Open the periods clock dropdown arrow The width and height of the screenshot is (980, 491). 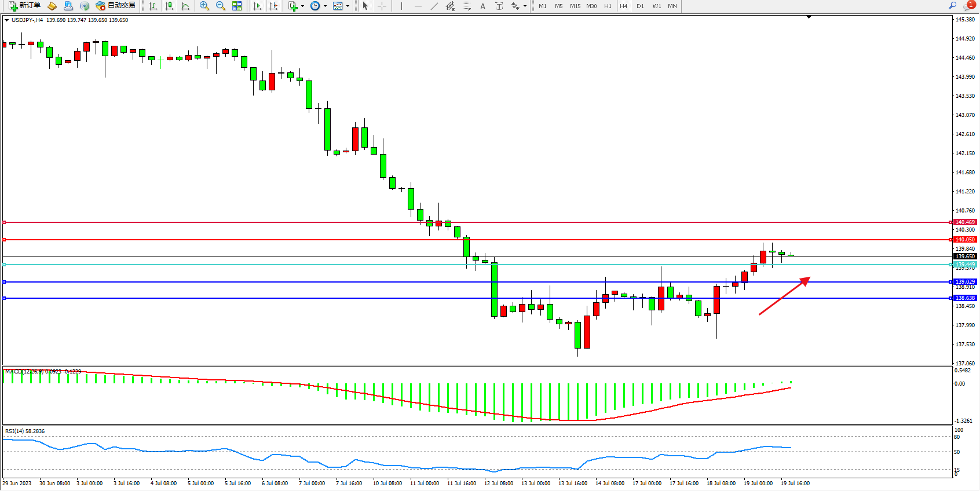point(325,6)
